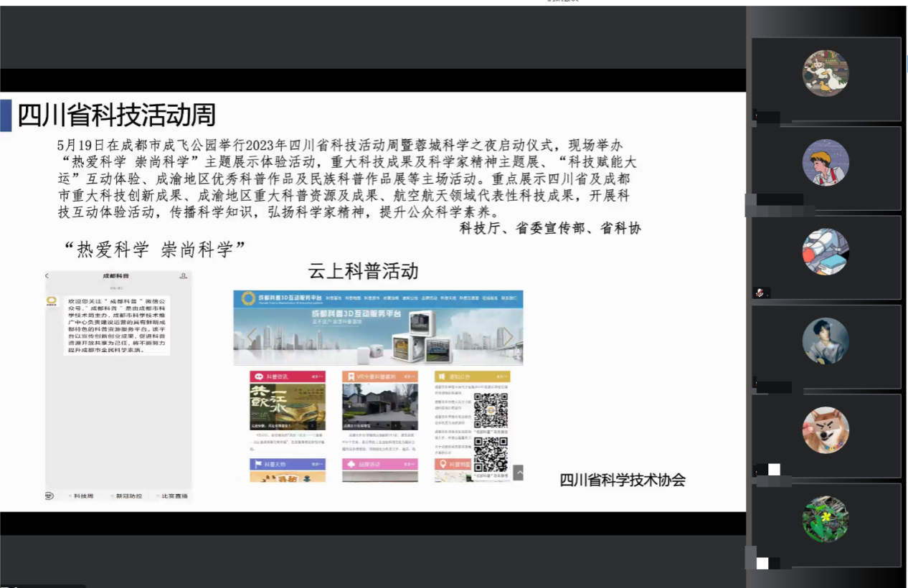908x588 pixels.
Task: Tap the keyboard icon at chat bottom-left
Action: [x=49, y=495]
